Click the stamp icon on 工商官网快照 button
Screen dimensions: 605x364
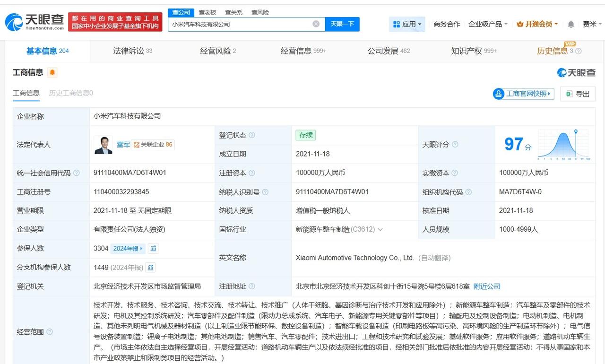pyautogui.click(x=498, y=94)
